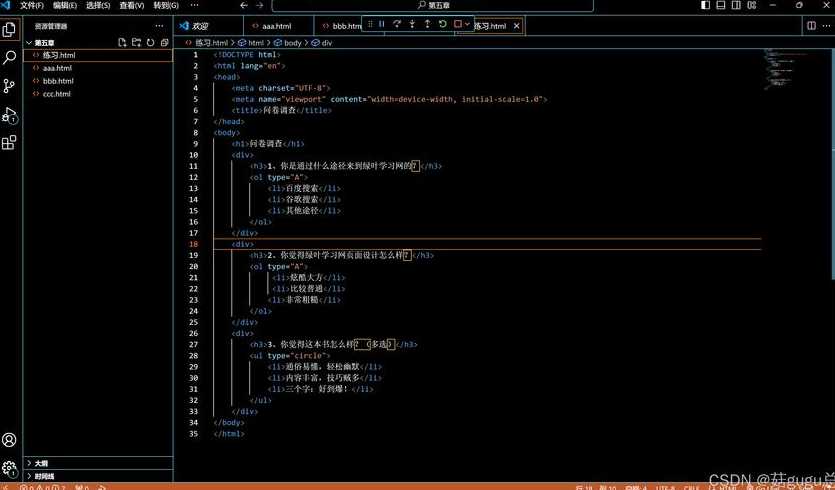This screenshot has width=835, height=490.
Task: Open the Manage gear icon
Action: point(9,468)
